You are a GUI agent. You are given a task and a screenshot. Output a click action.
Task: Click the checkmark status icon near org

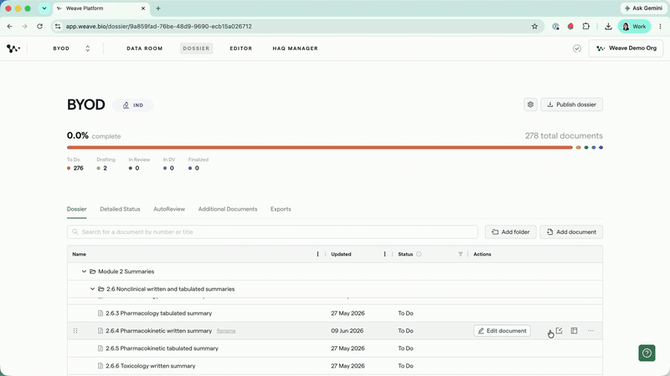tap(577, 48)
